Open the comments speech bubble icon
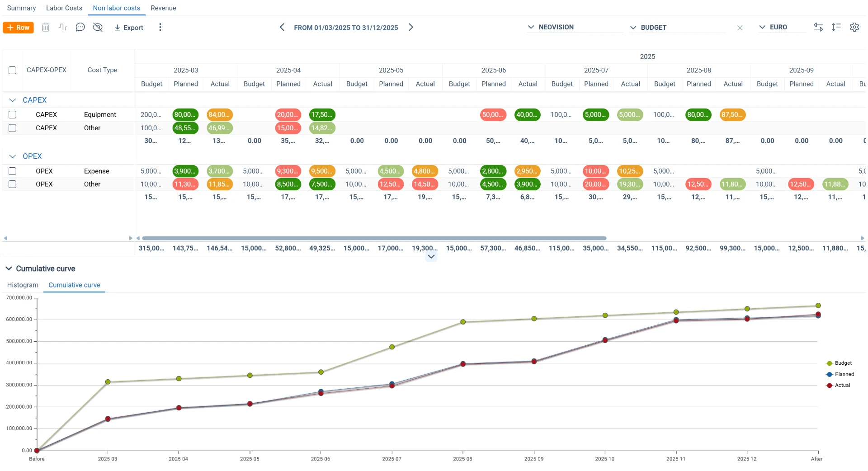 point(80,28)
